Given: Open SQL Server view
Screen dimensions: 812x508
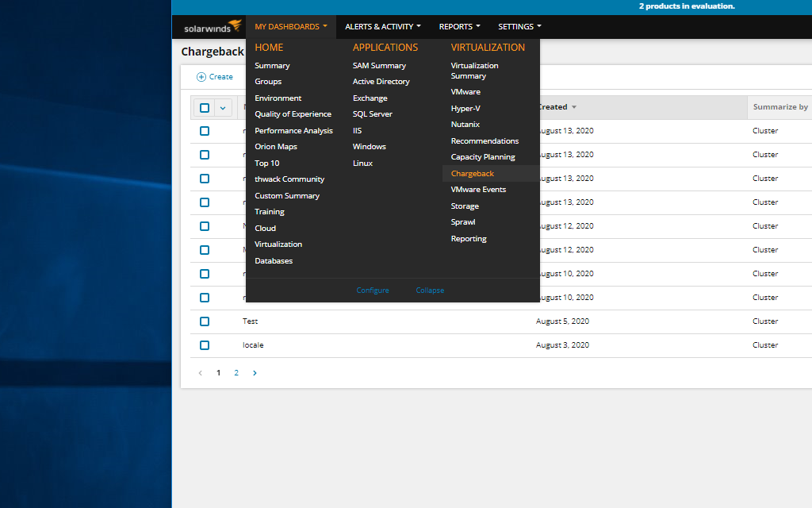Looking at the screenshot, I should [373, 114].
